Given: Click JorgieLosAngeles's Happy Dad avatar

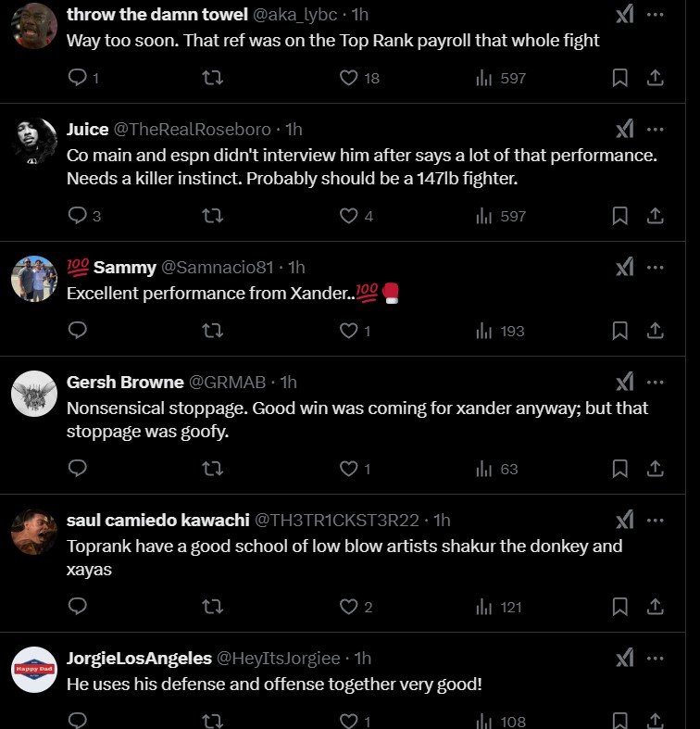Looking at the screenshot, I should click(34, 670).
